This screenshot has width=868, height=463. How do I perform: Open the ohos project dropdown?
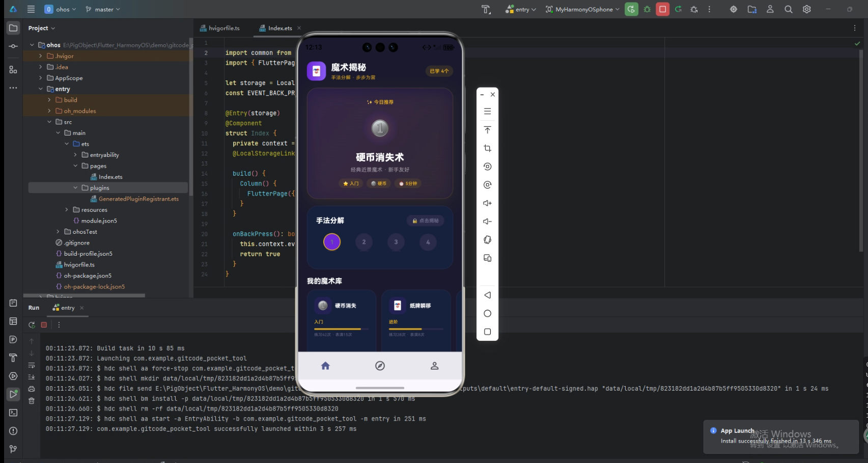[60, 9]
